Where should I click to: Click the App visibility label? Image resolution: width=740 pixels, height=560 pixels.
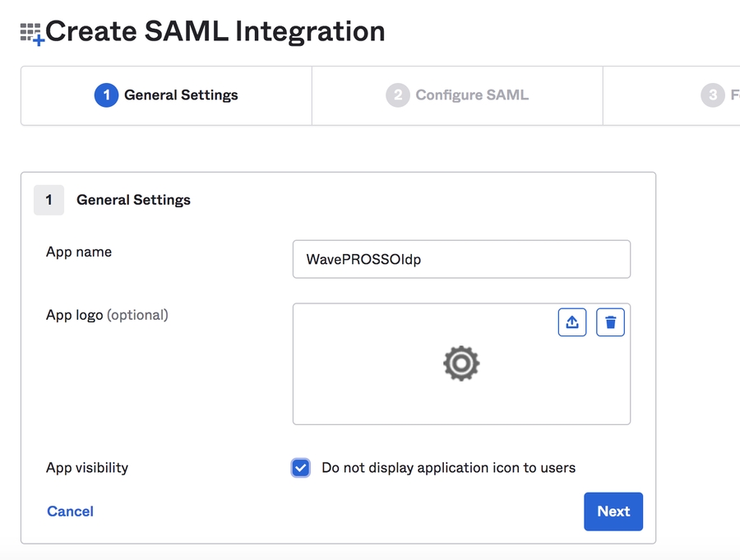[x=87, y=468]
